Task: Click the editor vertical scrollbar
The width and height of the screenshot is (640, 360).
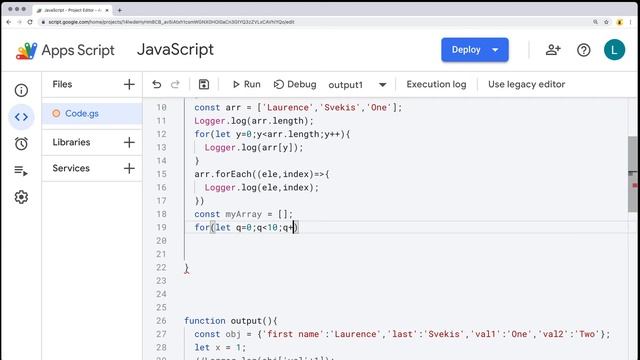Action: click(x=633, y=174)
